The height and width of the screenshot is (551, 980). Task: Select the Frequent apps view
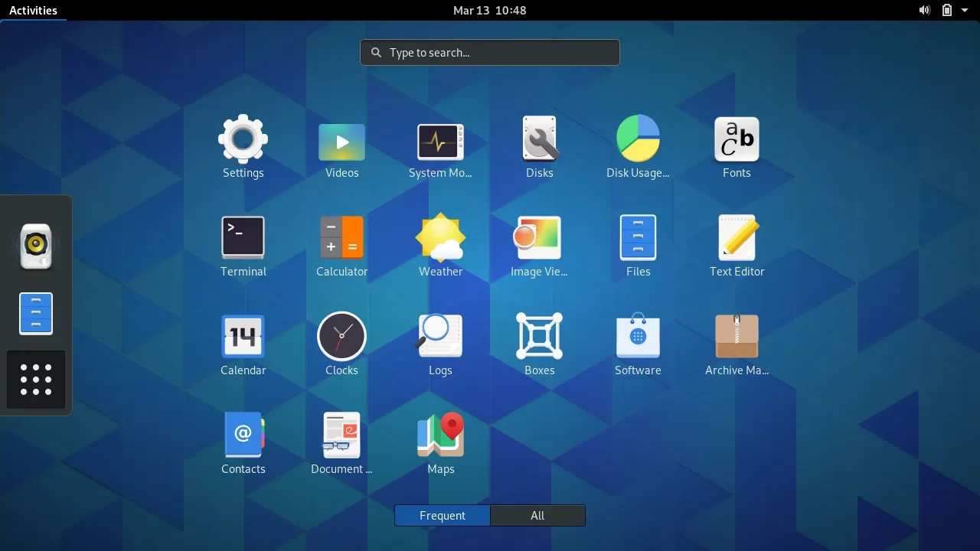tap(442, 515)
